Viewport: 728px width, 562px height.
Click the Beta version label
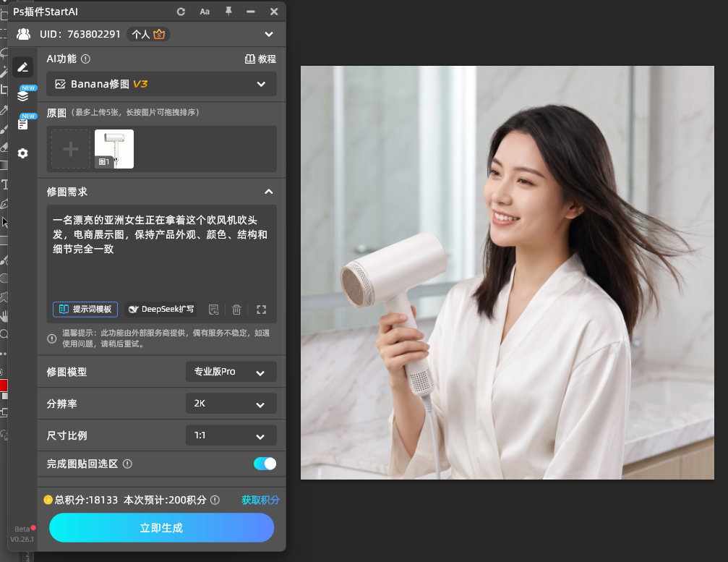pos(22,529)
